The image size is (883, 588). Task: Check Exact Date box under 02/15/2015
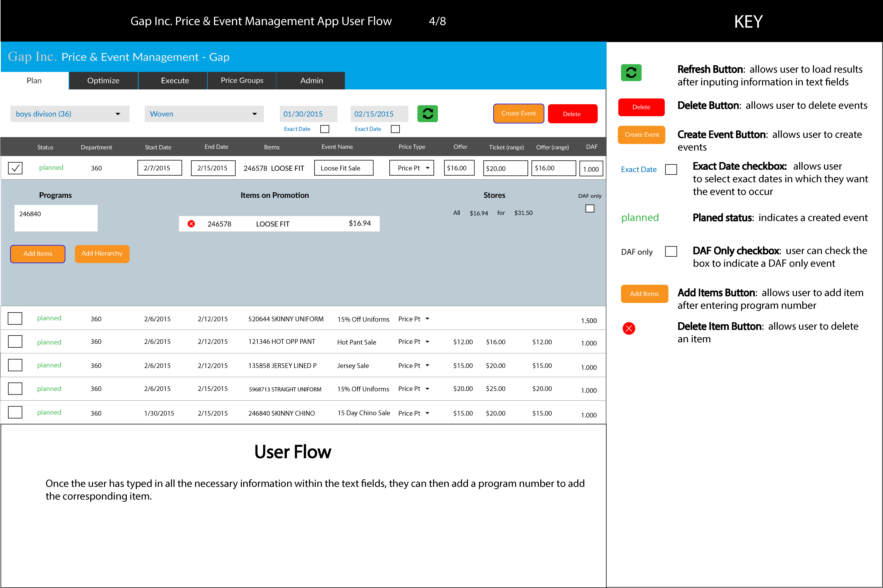click(395, 129)
